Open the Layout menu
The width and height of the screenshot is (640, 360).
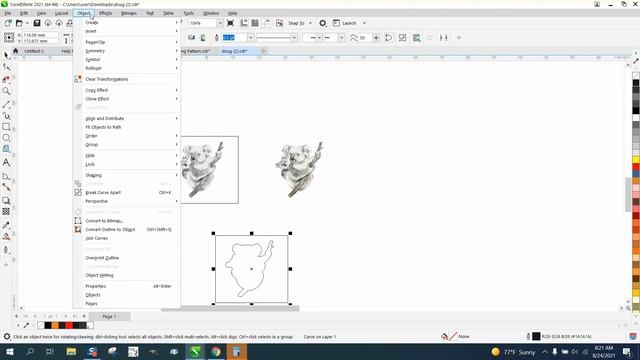pyautogui.click(x=61, y=13)
